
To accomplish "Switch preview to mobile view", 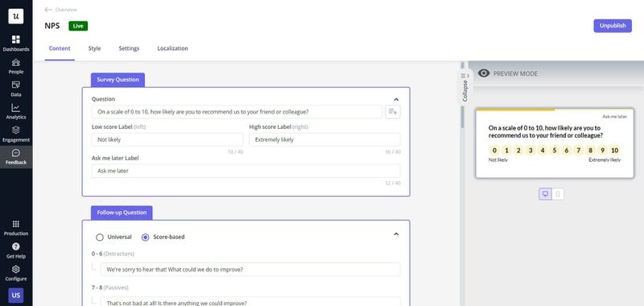I will coord(557,194).
